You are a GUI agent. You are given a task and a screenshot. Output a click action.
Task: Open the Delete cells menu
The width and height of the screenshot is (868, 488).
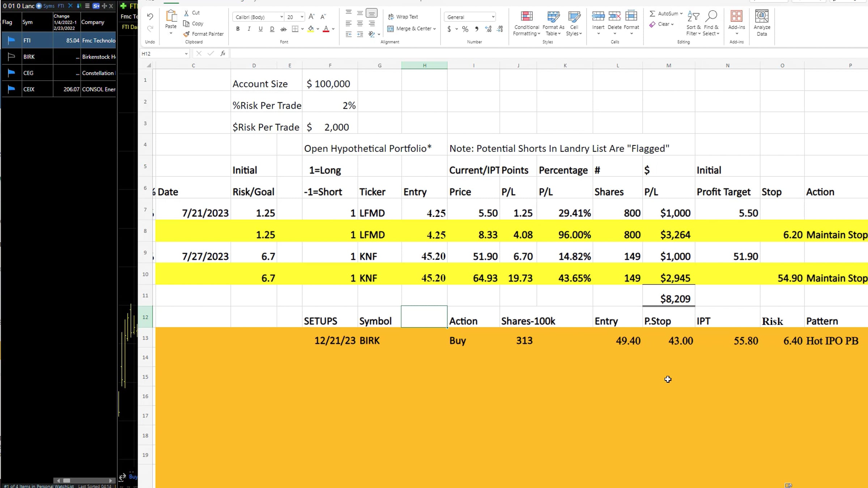614,23
